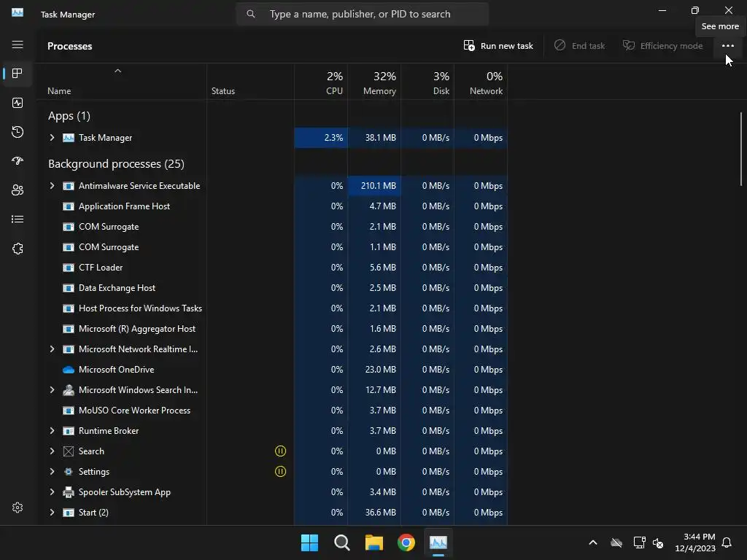The width and height of the screenshot is (747, 560).
Task: Open the Services sidebar icon
Action: pyautogui.click(x=18, y=249)
